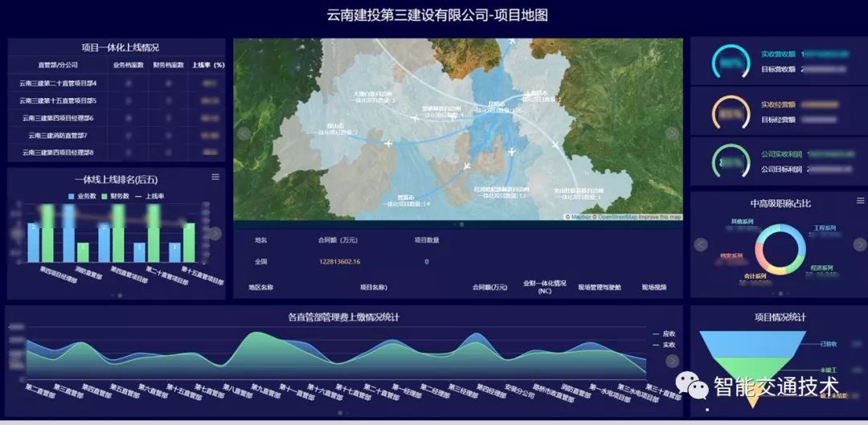
Task: Click the 财务档案数 column header
Action: (168, 65)
